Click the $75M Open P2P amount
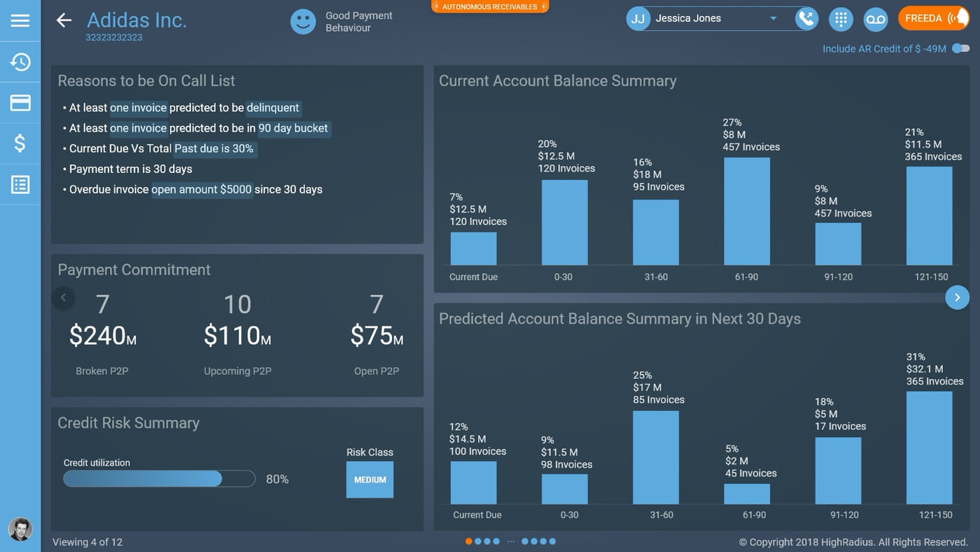This screenshot has height=552, width=980. (x=377, y=336)
